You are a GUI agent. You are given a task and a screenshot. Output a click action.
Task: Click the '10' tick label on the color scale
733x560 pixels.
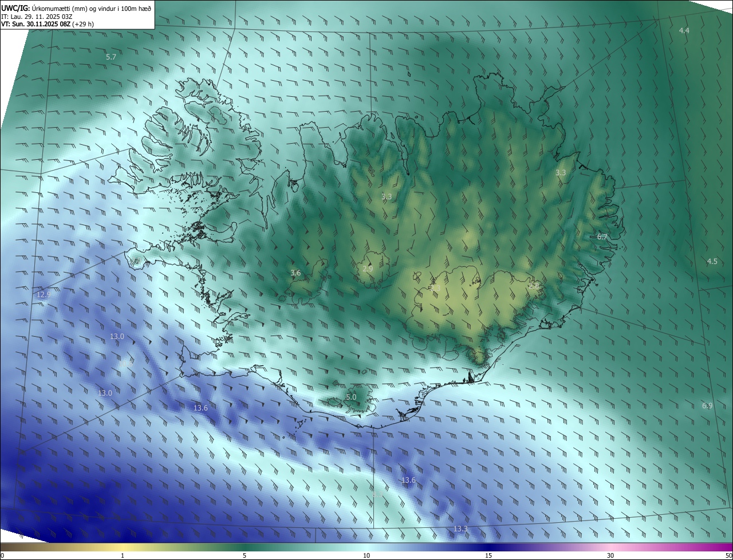click(x=366, y=555)
